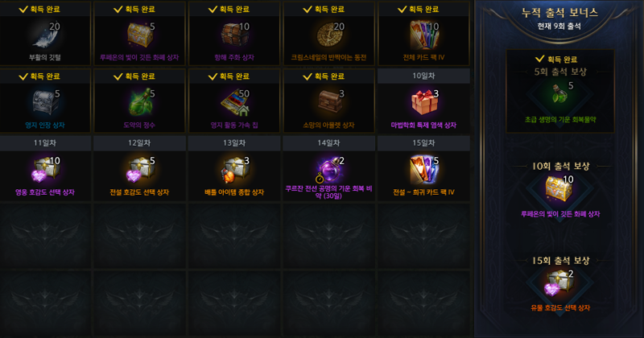Screen dimensions: 644x338
Task: Click the 도약의 정수 green potion icon
Action: 140,102
